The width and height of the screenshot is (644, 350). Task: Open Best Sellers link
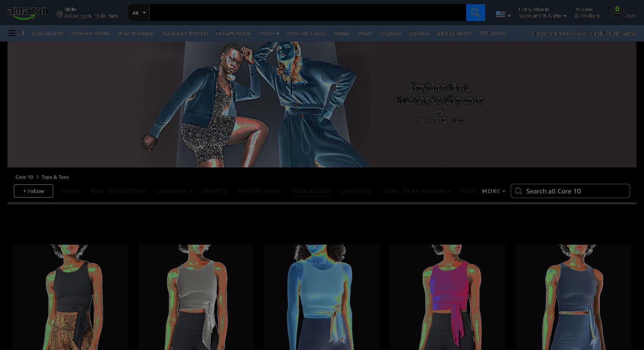(x=48, y=33)
